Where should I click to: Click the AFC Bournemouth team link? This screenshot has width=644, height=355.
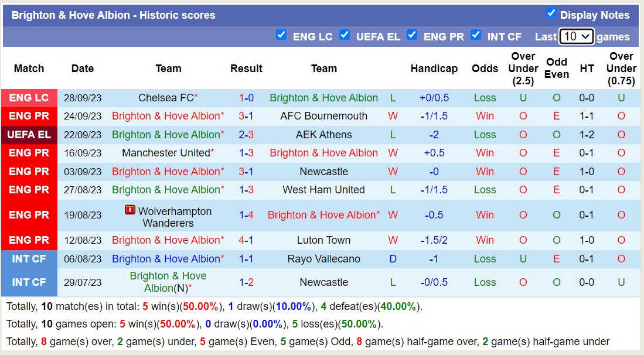[x=323, y=116]
